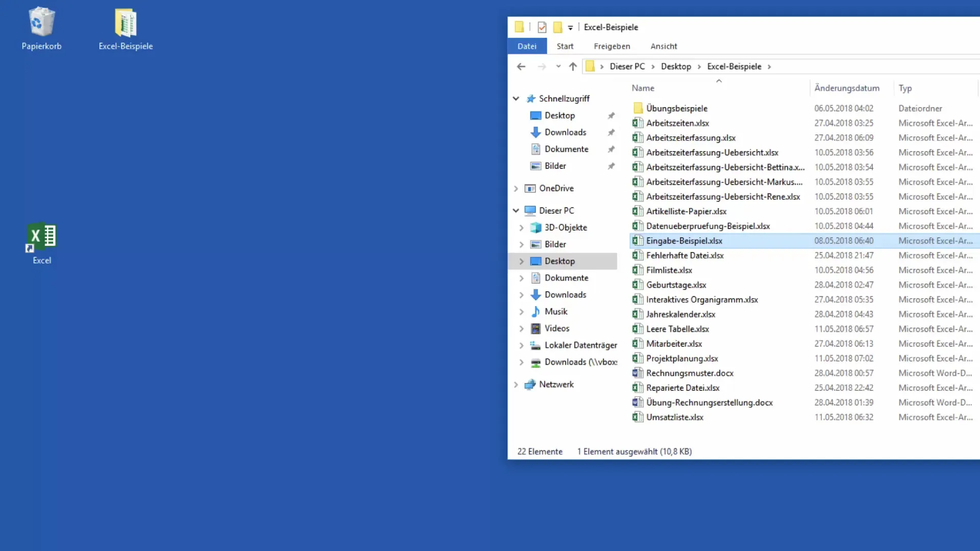Toggle pin for Downloads quick access
980x551 pixels.
[612, 132]
